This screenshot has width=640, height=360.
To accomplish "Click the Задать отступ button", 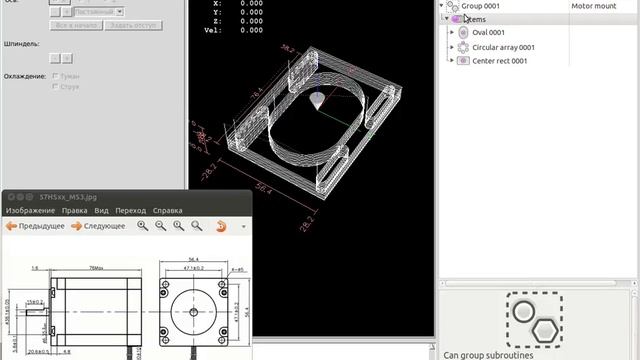I will click(133, 25).
